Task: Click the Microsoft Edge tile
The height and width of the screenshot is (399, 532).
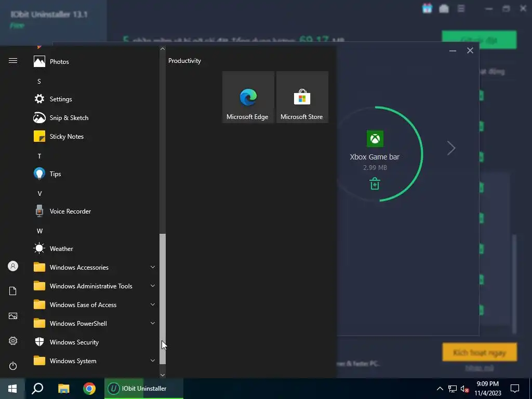Action: [248, 97]
